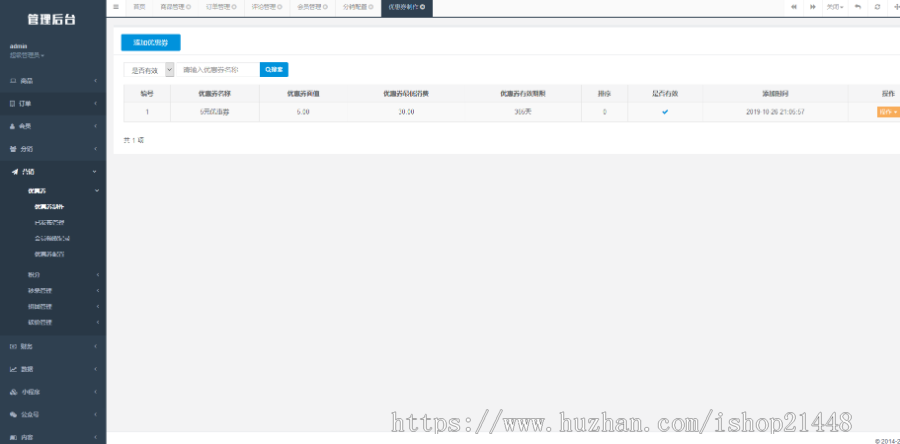The height and width of the screenshot is (444, 900).
Task: Click the blue 添加优惠券 button
Action: click(x=151, y=42)
